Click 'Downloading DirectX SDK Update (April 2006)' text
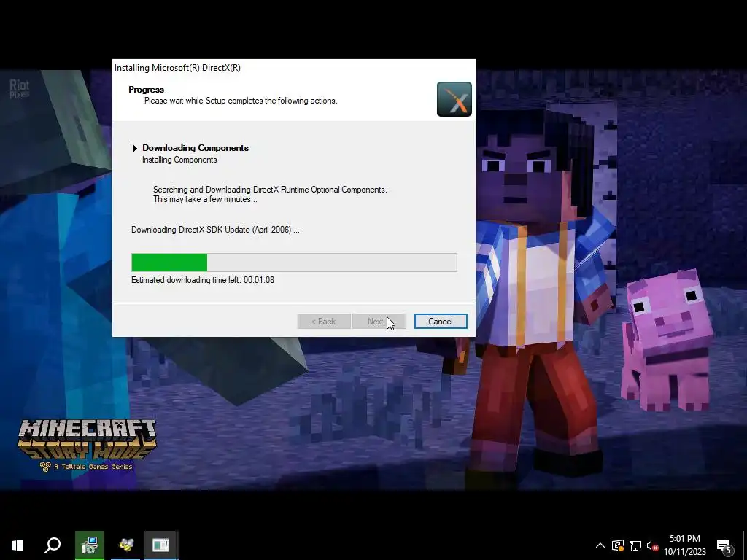747x560 pixels. [x=215, y=230]
